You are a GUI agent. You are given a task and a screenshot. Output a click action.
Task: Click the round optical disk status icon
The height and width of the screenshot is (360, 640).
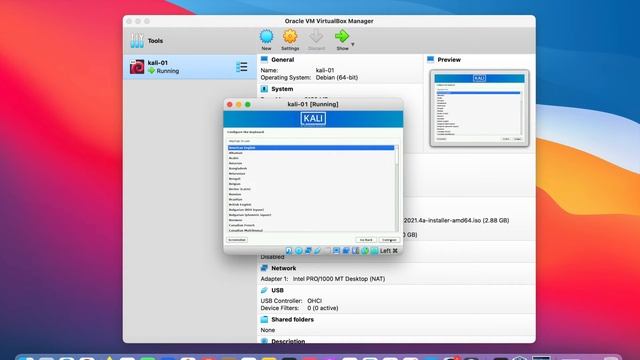299,251
